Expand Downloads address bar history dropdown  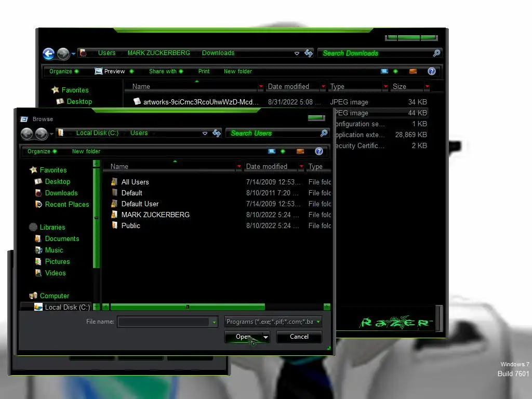297,54
